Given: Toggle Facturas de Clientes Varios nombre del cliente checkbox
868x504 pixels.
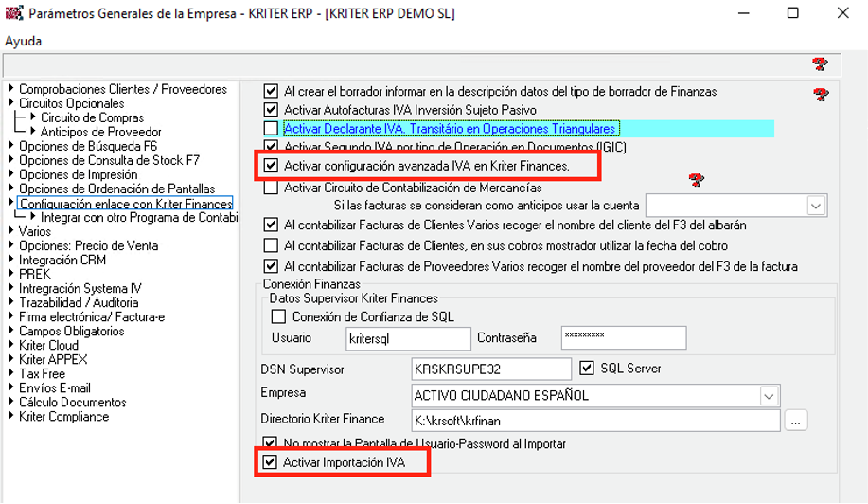Looking at the screenshot, I should click(x=271, y=225).
